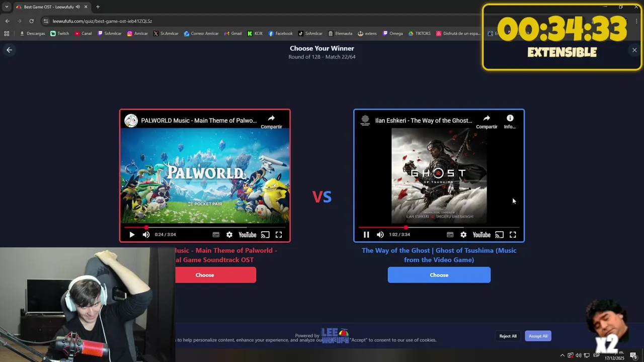Open the Canal bookmark
Viewport: 644px width, 362px height.
[83, 34]
